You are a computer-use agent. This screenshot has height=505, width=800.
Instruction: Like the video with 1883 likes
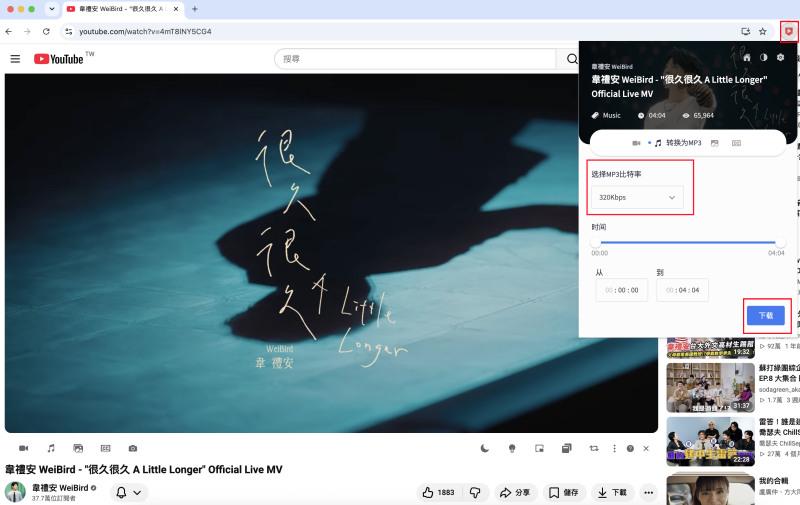[x=439, y=492]
